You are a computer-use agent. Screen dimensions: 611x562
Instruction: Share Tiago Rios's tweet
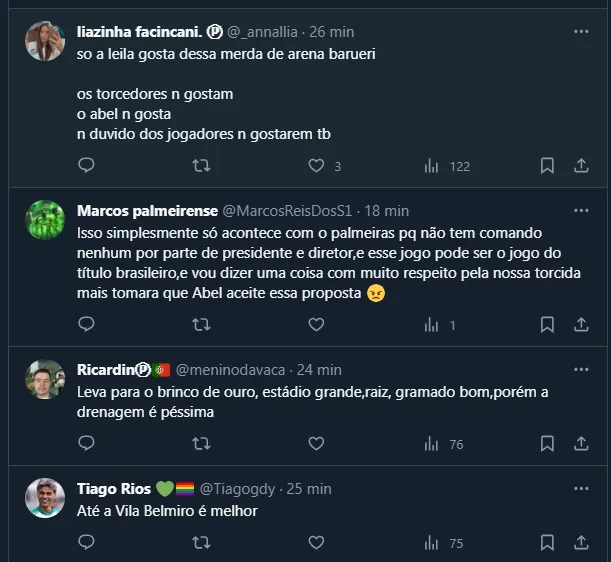click(581, 543)
